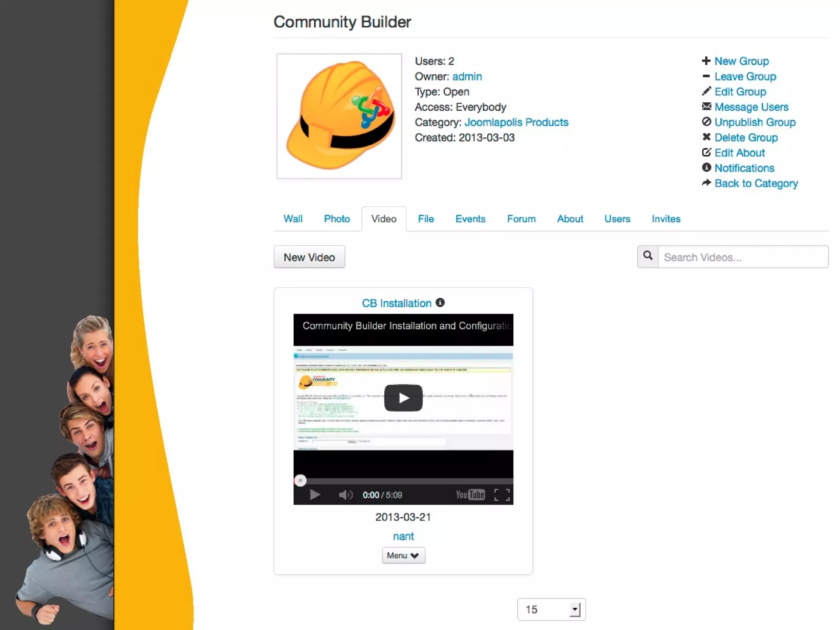Click into the Search Videos field
Screen dimensions: 840x630
[743, 257]
